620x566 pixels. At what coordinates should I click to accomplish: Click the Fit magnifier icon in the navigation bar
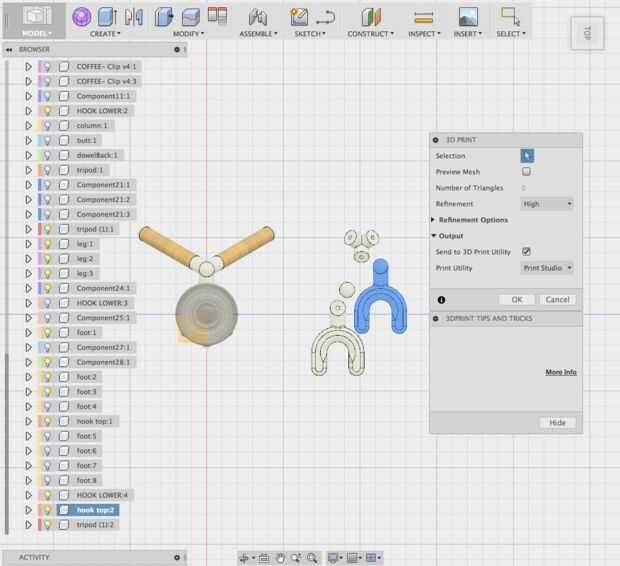[x=312, y=558]
